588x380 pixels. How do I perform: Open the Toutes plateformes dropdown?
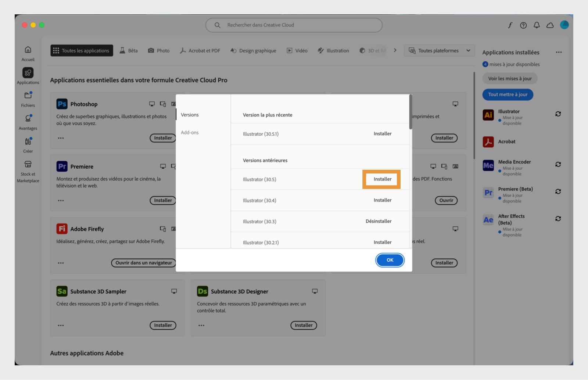pos(440,51)
